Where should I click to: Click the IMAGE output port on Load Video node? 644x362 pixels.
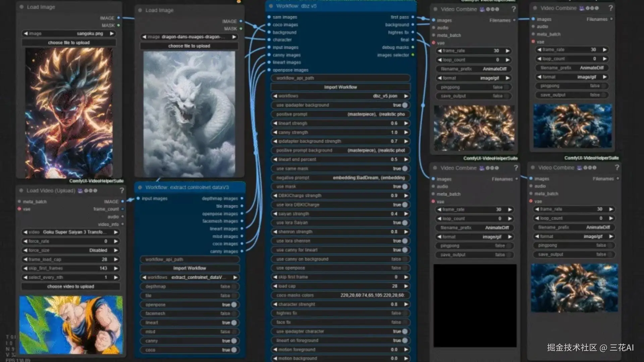coord(122,201)
